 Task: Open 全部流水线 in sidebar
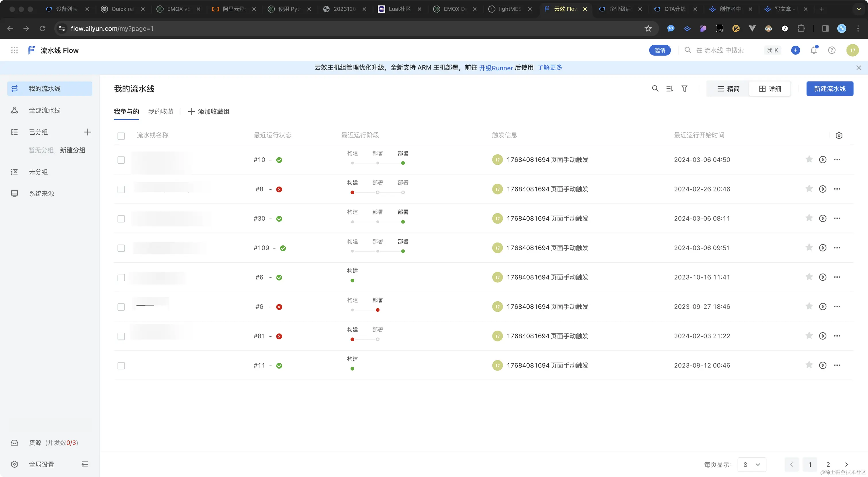click(x=44, y=110)
